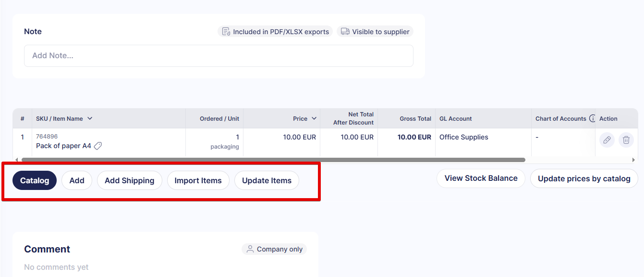
Task: Open View Stock Balance
Action: click(x=481, y=178)
